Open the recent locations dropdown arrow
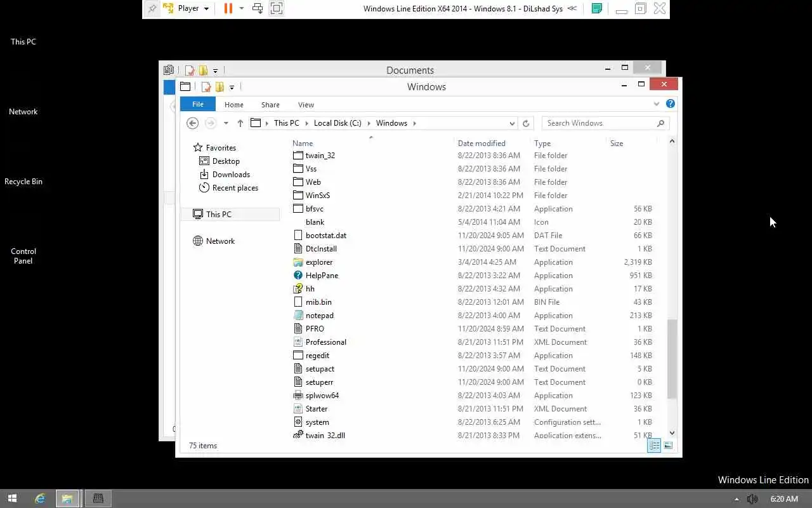Viewport: 812px width, 508px height. [226, 123]
